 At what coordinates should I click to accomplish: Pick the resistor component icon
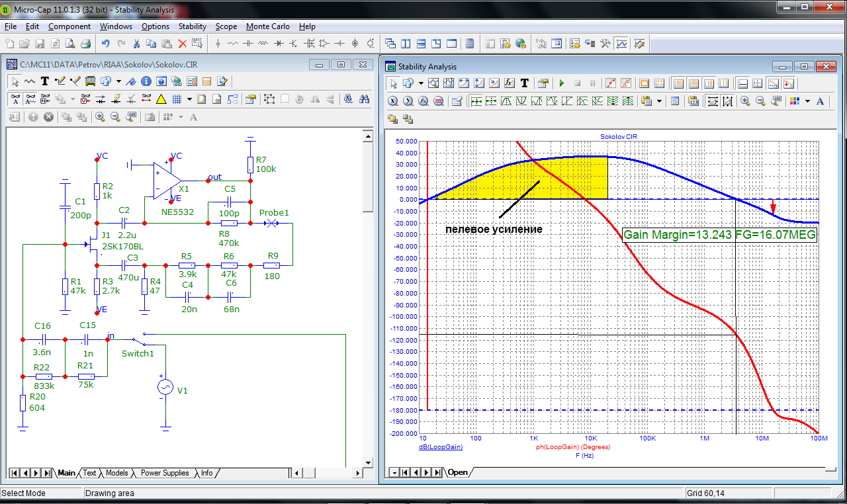tap(233, 44)
